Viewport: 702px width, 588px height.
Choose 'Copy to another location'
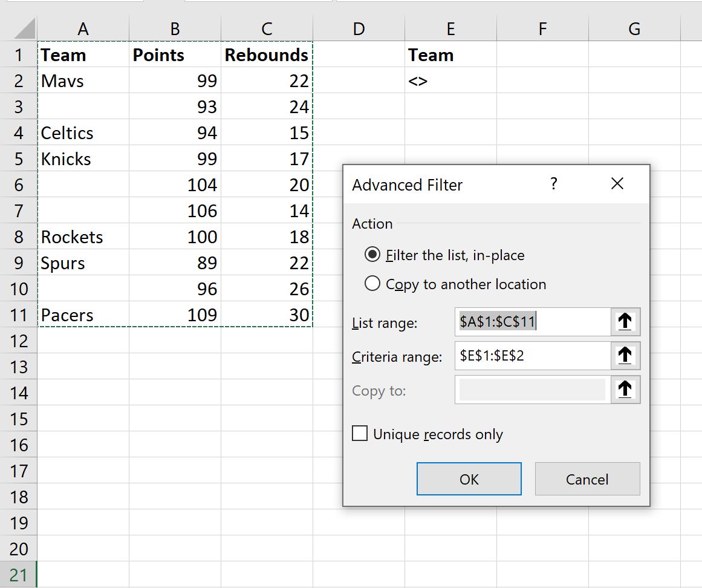click(x=373, y=283)
